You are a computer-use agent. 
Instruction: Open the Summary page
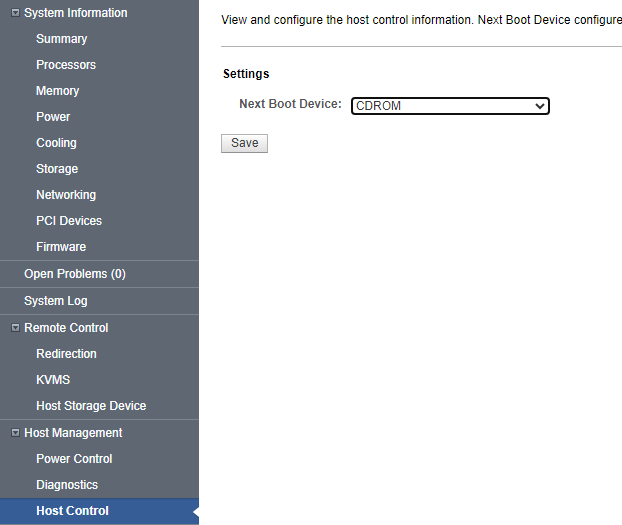[61, 39]
